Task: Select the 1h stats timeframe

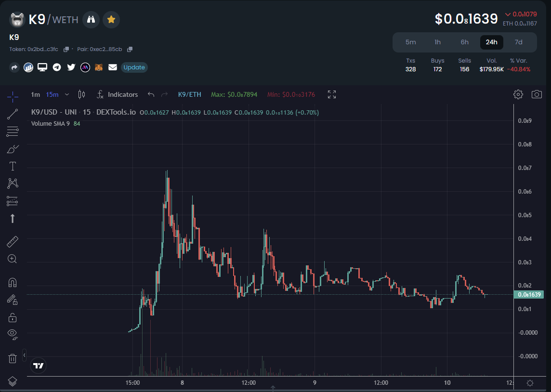Action: pos(437,42)
